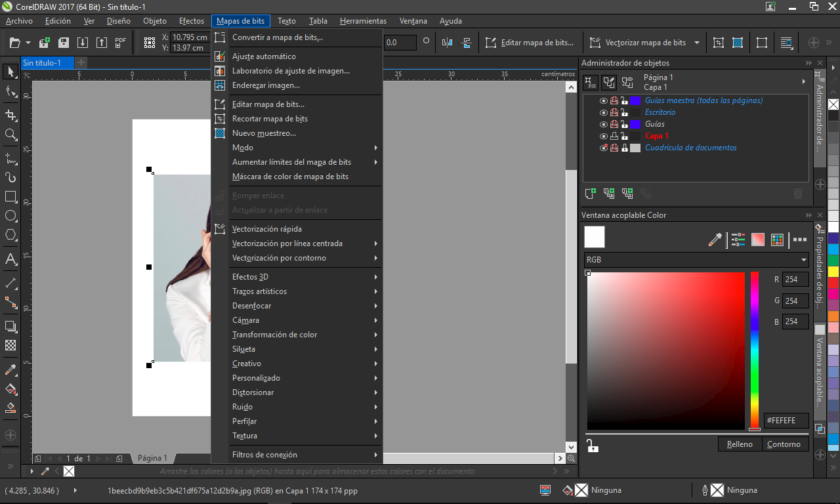Image resolution: width=840 pixels, height=504 pixels.
Task: Open the dropdown arrow beside Open folder
Action: click(28, 43)
